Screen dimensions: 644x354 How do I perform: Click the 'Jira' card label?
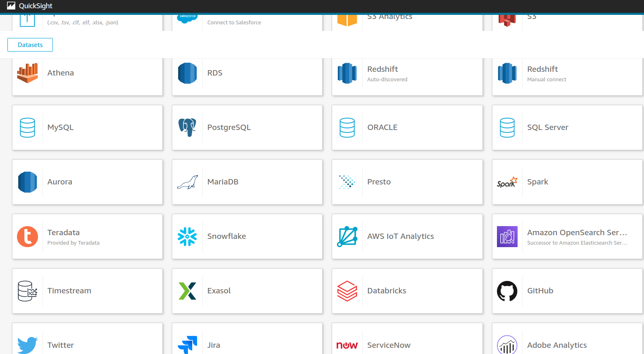pyautogui.click(x=214, y=345)
